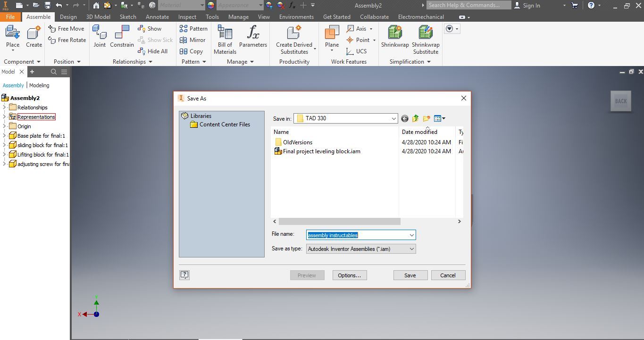The width and height of the screenshot is (644, 340).
Task: Open the File name history dropdown
Action: point(411,235)
